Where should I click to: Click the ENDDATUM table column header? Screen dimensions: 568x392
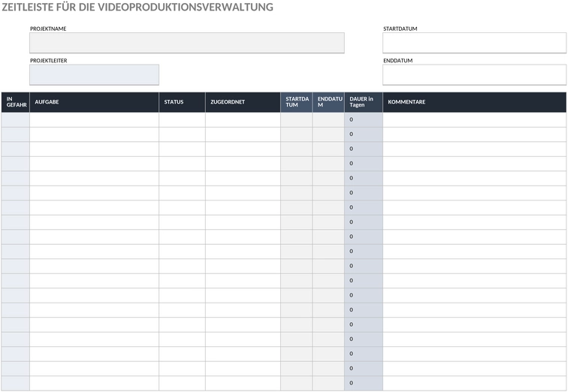click(x=328, y=102)
